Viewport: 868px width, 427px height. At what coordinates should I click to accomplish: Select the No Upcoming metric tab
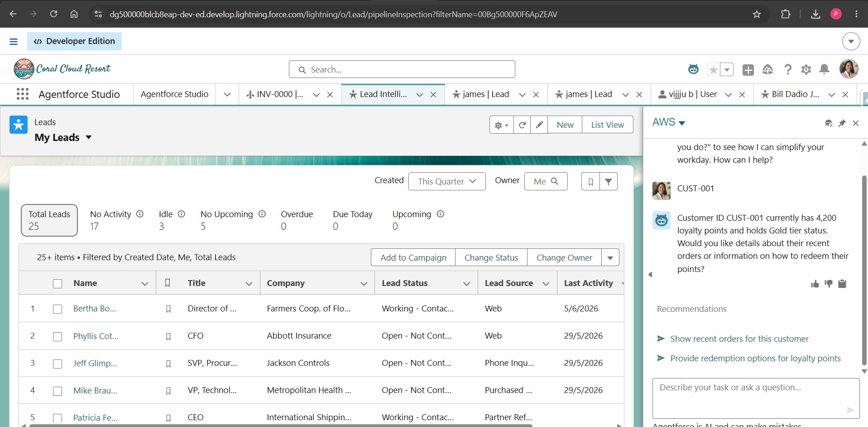point(233,220)
